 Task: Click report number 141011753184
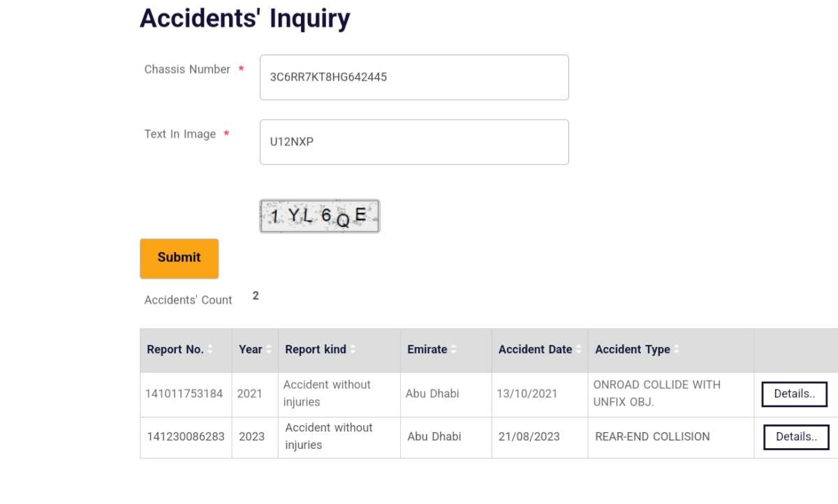pyautogui.click(x=184, y=394)
